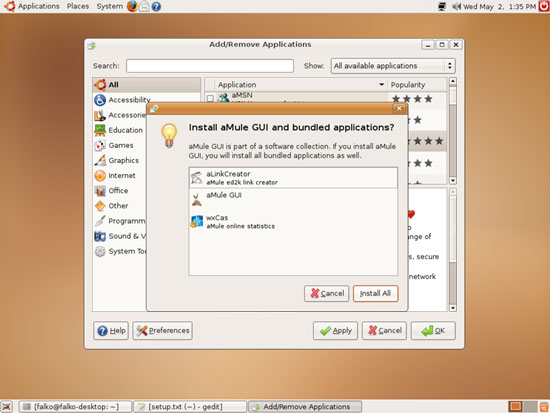Click the lightbulb dialog icon
This screenshot has width=550, height=413.
click(169, 135)
